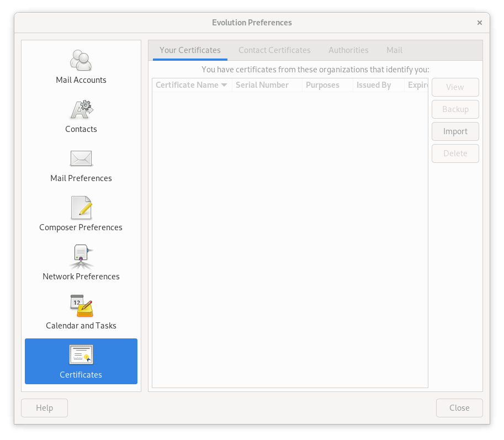The image size is (504, 440).
Task: Click the Purposes column header
Action: click(x=323, y=85)
